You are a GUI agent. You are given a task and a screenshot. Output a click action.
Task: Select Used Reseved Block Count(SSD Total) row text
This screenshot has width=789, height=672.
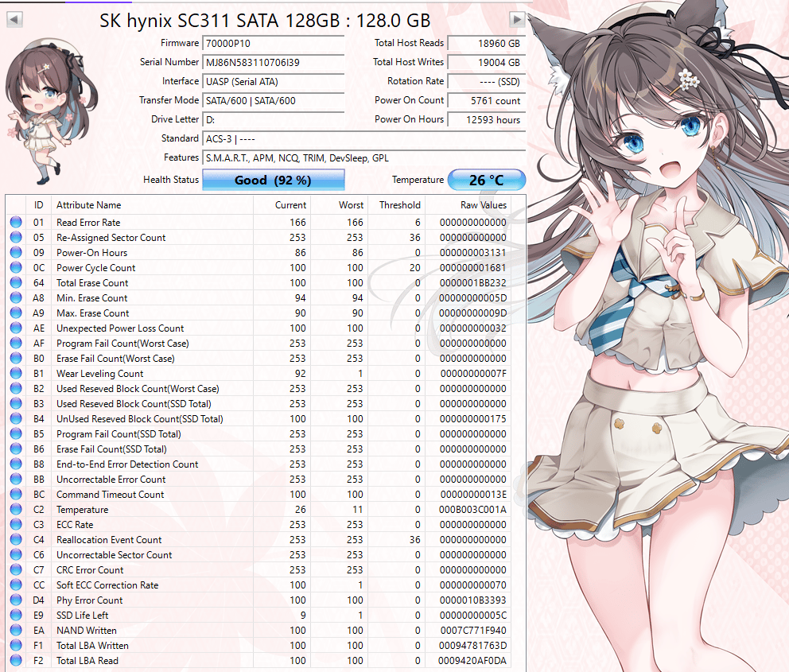(134, 403)
